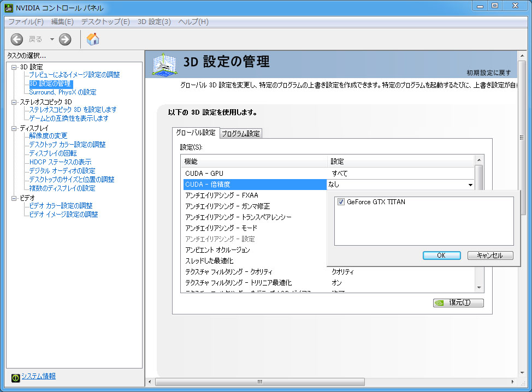
Task: Select アンチエイリアシング - FXAA row
Action: coord(254,195)
